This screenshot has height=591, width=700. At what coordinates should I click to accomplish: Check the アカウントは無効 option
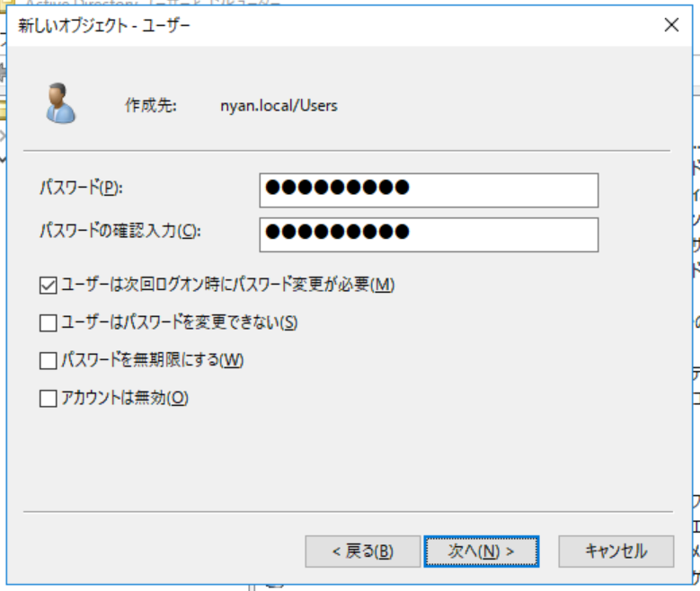click(x=49, y=399)
